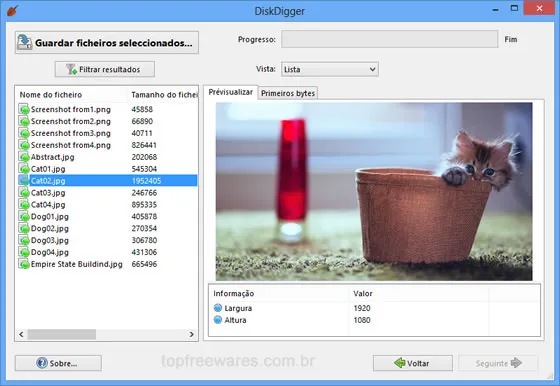Select file Cat01.jpg
The height and width of the screenshot is (386, 560).
[48, 169]
